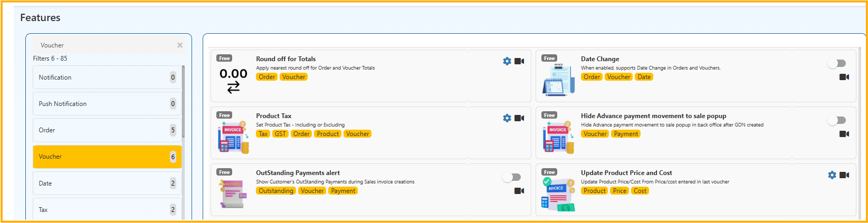Play video guide for Round off for Totals
Viewport: 868px width, 223px height.
(519, 61)
